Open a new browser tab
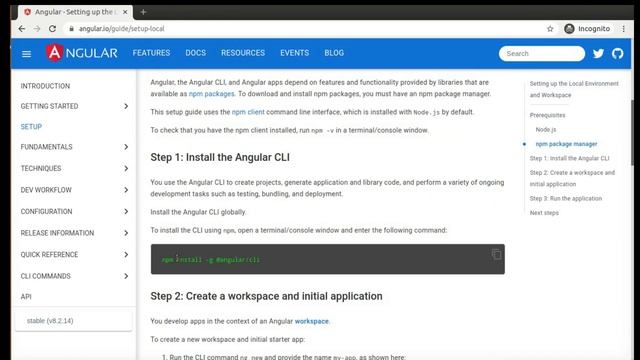This screenshot has width=640, height=360. pos(143,12)
